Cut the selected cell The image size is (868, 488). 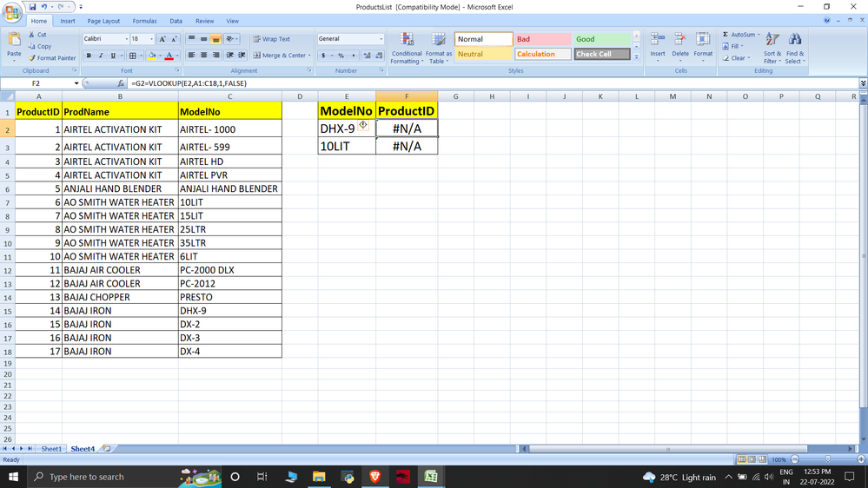point(37,35)
